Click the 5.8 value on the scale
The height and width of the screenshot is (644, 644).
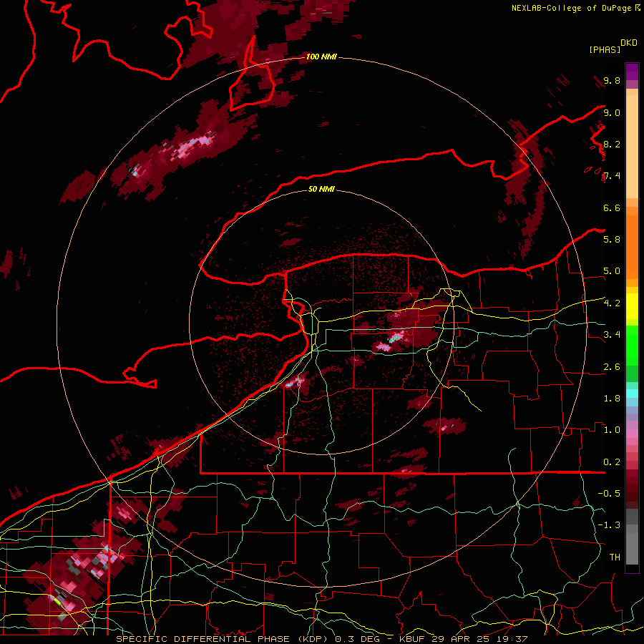pyautogui.click(x=612, y=240)
